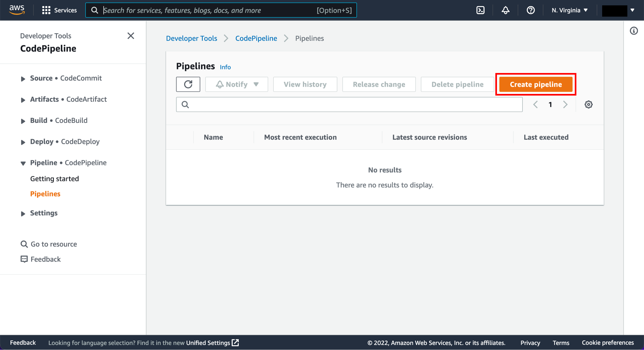Expand Settings section in sidebar
644x350 pixels.
[x=23, y=214]
